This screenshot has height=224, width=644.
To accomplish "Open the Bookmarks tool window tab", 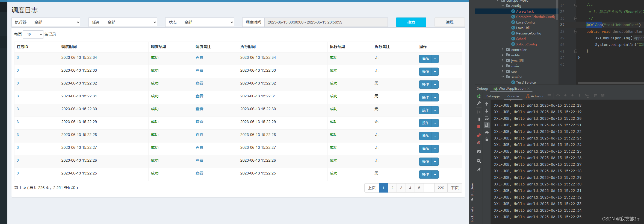I will 472,215.
